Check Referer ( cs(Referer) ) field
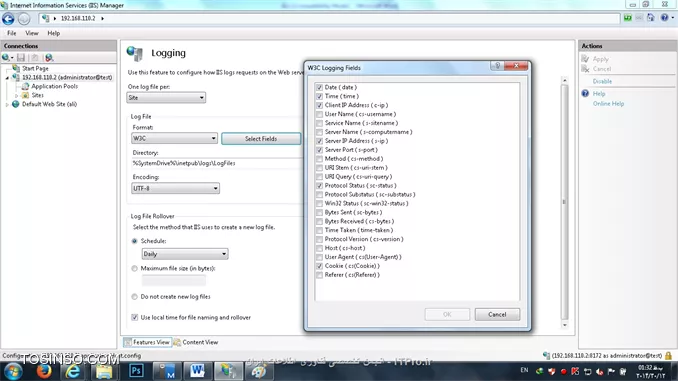 tap(319, 275)
